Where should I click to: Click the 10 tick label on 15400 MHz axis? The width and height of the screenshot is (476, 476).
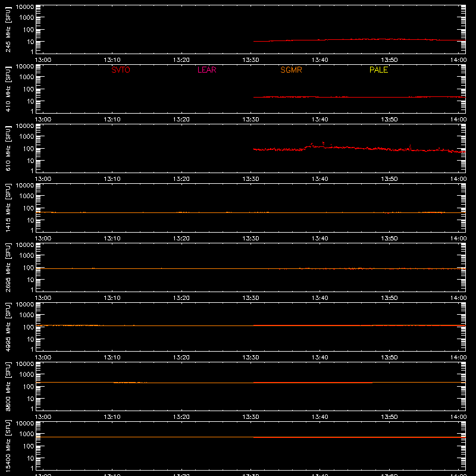click(30, 458)
